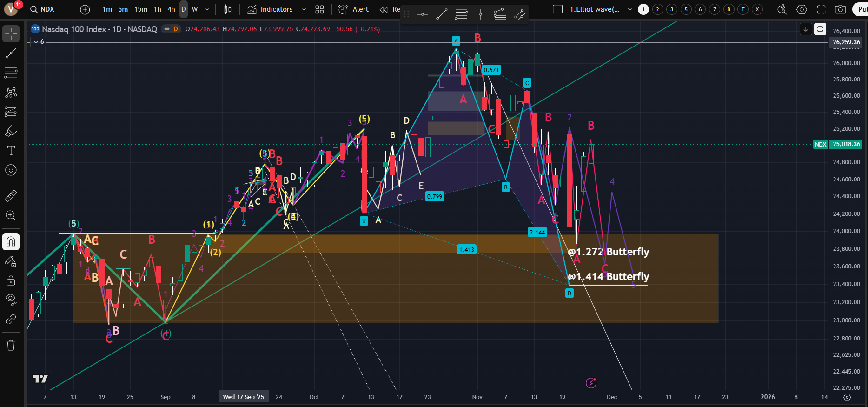Open the emoji and icons tool
The image size is (868, 407).
[x=11, y=170]
